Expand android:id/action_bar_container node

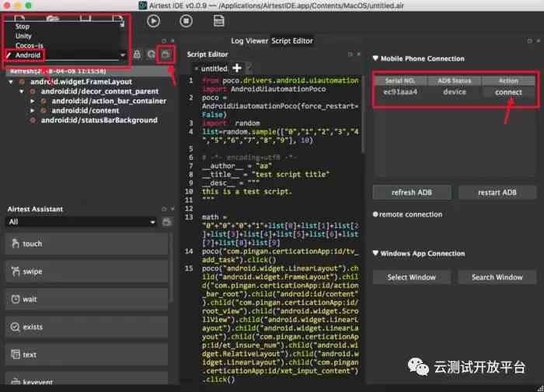point(33,101)
